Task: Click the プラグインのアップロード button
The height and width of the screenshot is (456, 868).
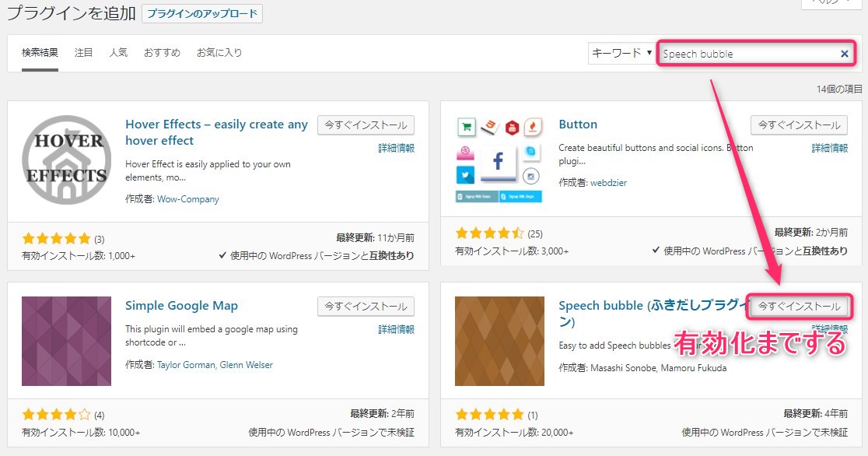Action: click(202, 14)
